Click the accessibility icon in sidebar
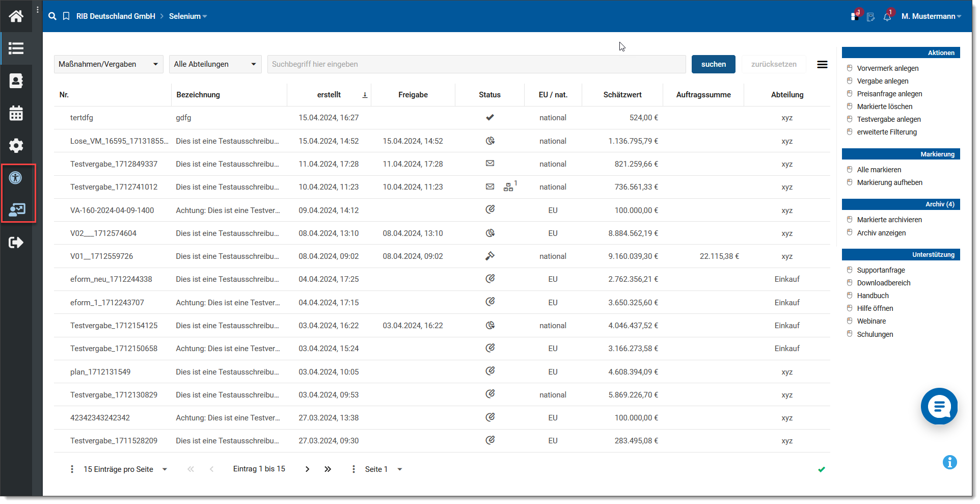980x504 pixels. [16, 178]
